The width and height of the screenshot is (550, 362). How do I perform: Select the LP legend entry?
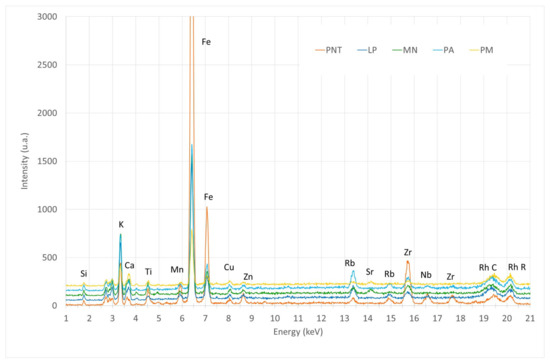(x=367, y=50)
